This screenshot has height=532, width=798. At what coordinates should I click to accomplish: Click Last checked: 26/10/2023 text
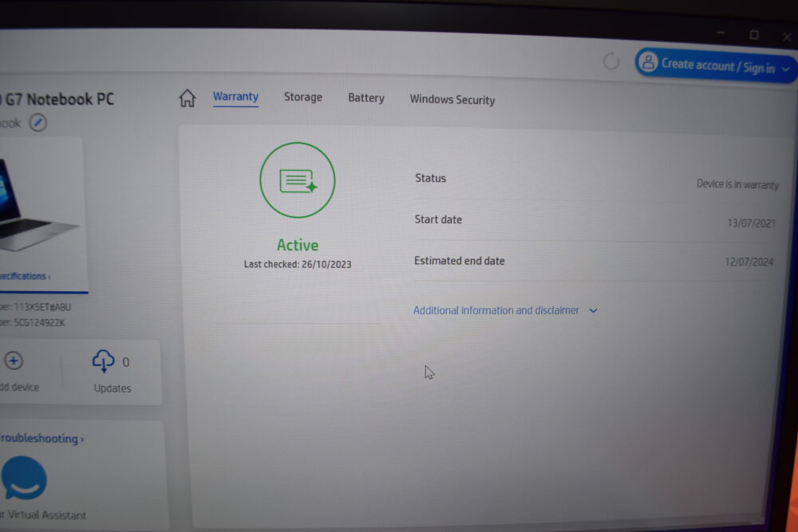[298, 265]
